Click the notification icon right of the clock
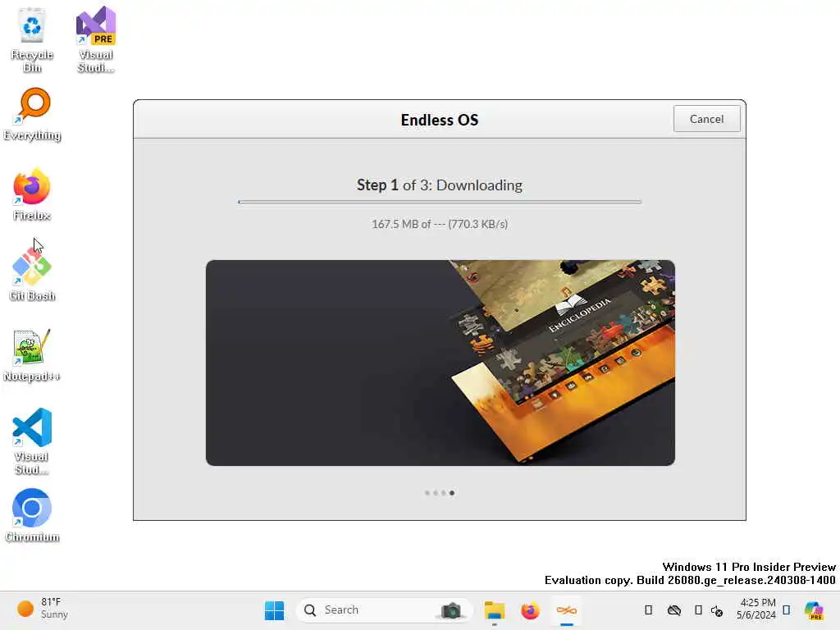 point(787,609)
